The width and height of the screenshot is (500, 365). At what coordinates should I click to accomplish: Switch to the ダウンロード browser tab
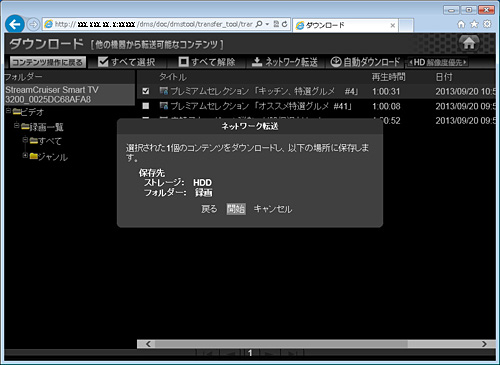[x=345, y=25]
